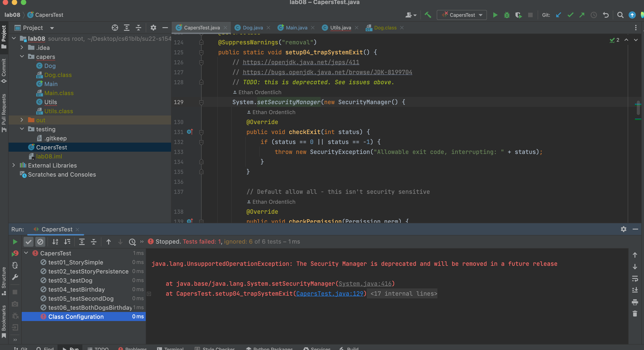Open the Utils.java editor tab
644x350 pixels.
point(340,28)
